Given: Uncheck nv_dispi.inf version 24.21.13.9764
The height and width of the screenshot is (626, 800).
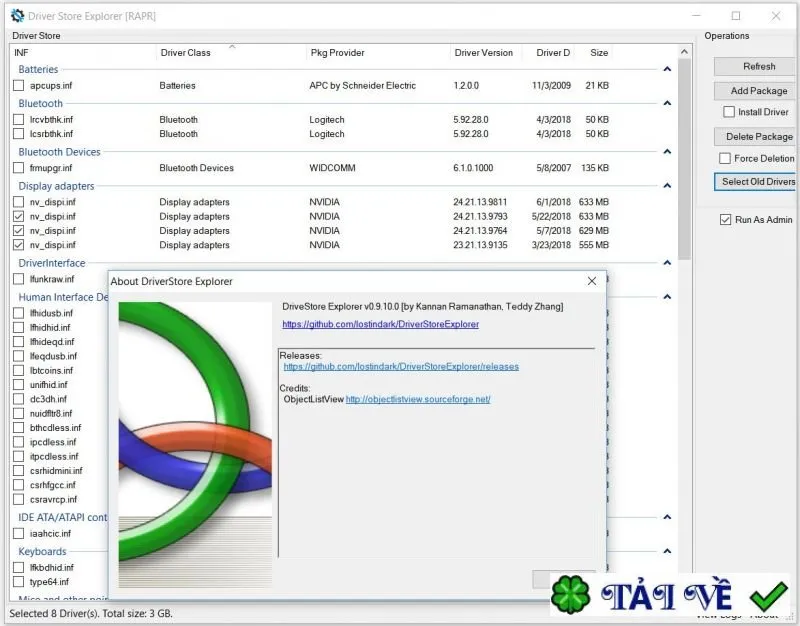Looking at the screenshot, I should coord(18,231).
